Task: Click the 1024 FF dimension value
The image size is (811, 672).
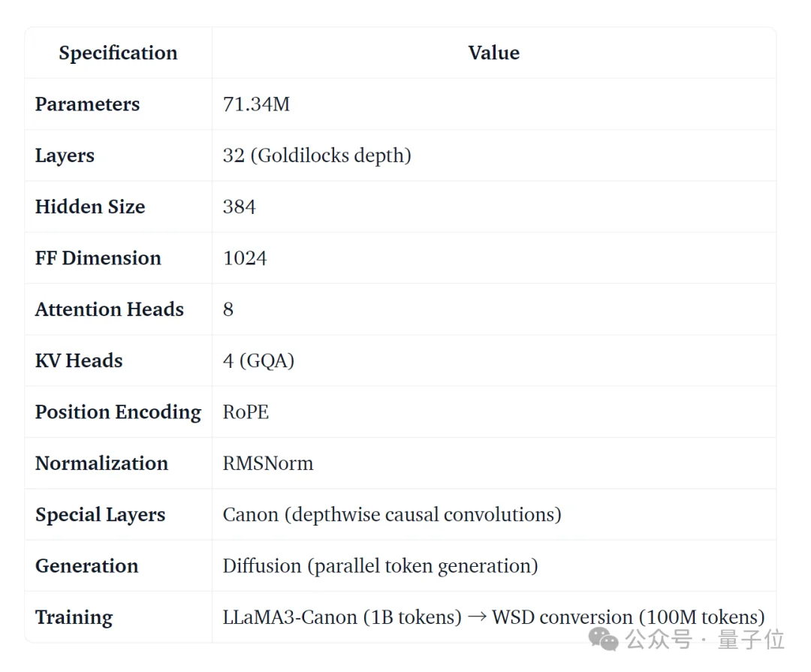Action: point(245,258)
